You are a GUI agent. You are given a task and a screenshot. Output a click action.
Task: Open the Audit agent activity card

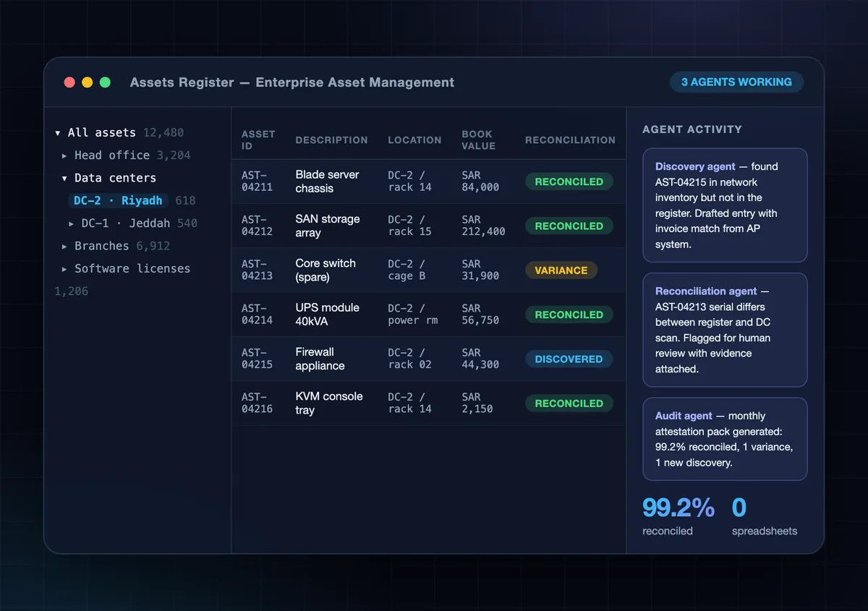point(725,439)
